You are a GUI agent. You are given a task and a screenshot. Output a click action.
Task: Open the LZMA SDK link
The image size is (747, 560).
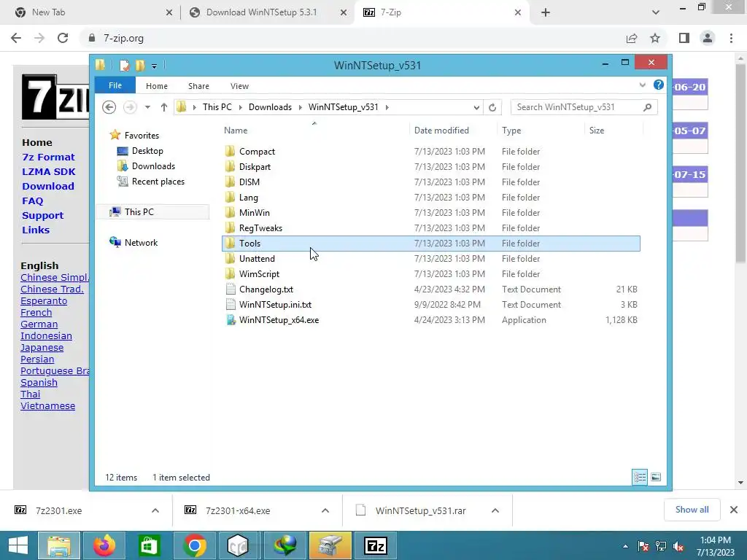(x=49, y=171)
